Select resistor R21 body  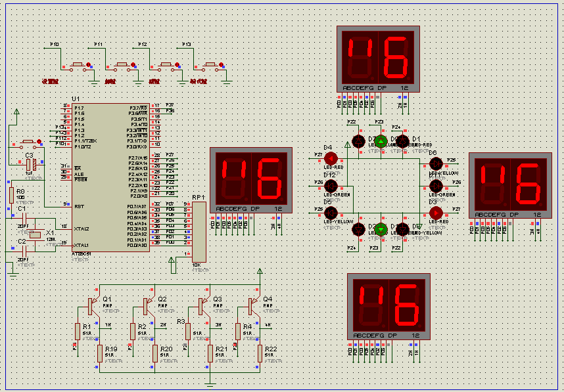(210, 353)
